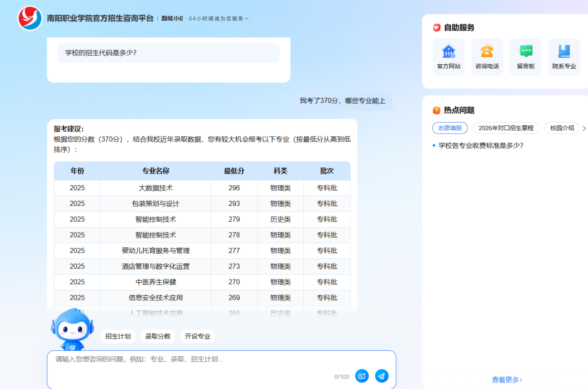Screen dimensions: 588x389
Task: Click the 开设专业 quick button
Action: pos(197,336)
